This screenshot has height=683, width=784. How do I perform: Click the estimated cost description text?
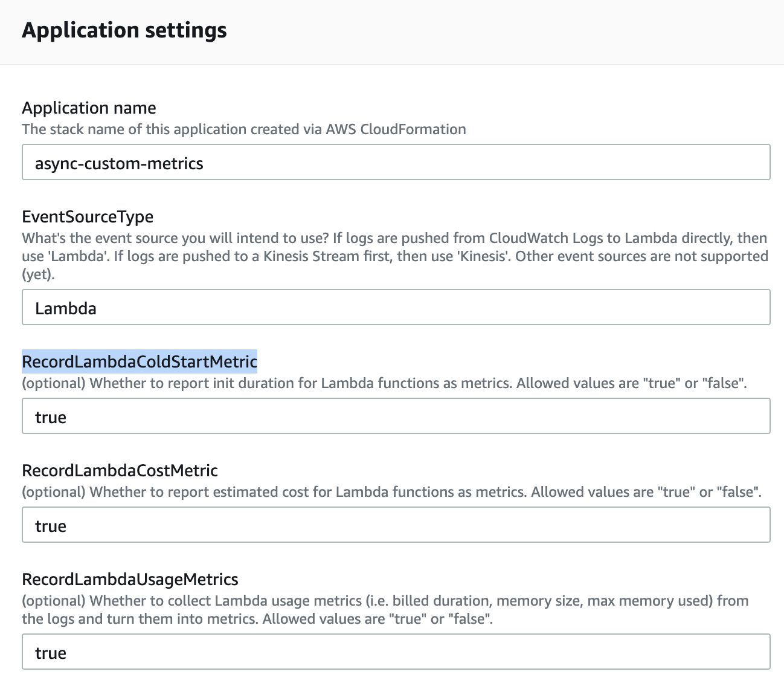pos(392,492)
